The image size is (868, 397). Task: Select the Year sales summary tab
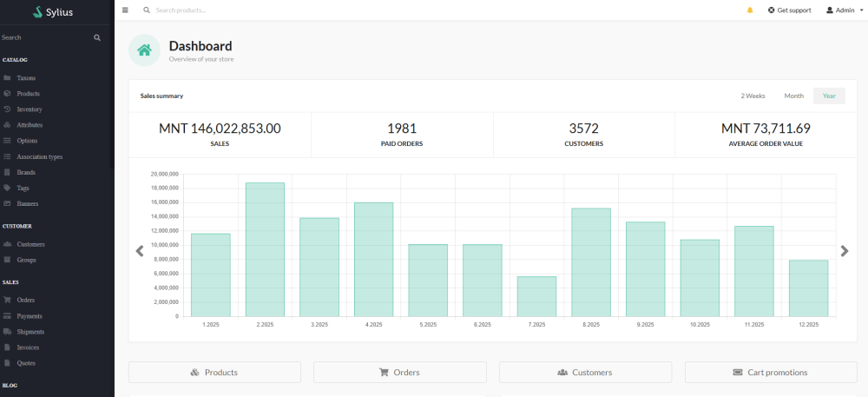(x=829, y=96)
